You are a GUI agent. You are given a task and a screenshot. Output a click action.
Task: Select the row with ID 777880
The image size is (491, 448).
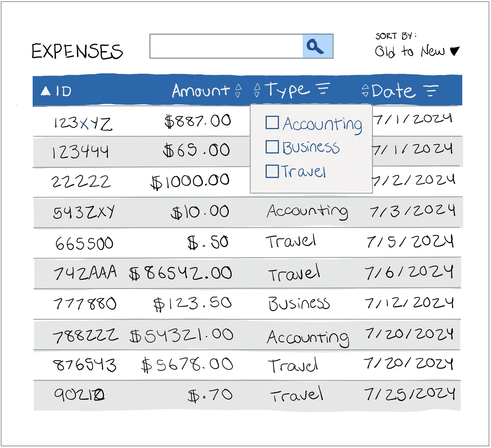[x=247, y=304]
